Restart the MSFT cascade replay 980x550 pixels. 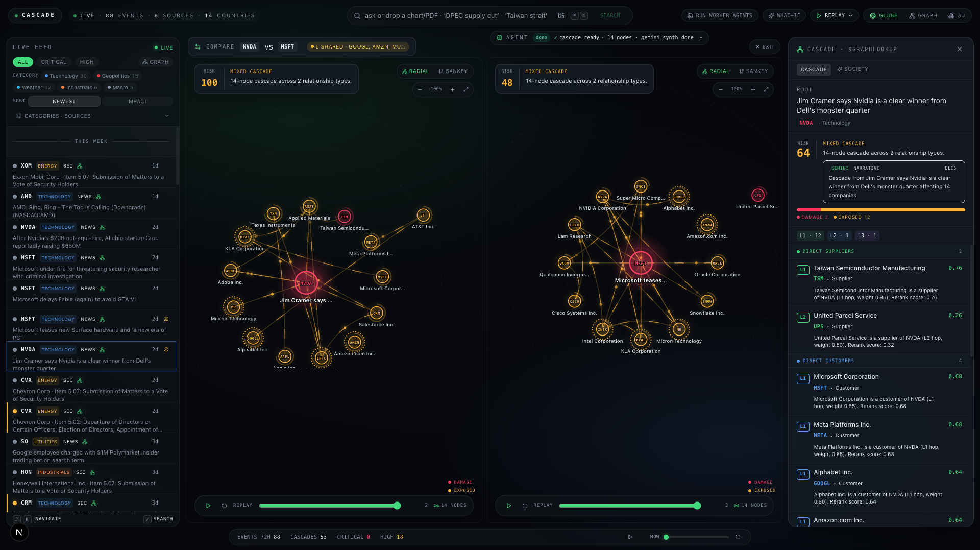[525, 506]
